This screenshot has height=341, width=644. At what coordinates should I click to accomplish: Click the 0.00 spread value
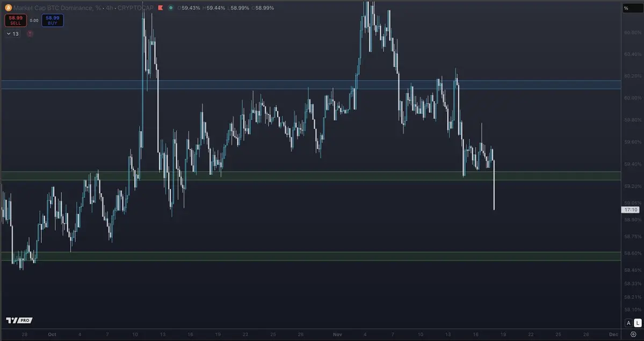coord(34,20)
